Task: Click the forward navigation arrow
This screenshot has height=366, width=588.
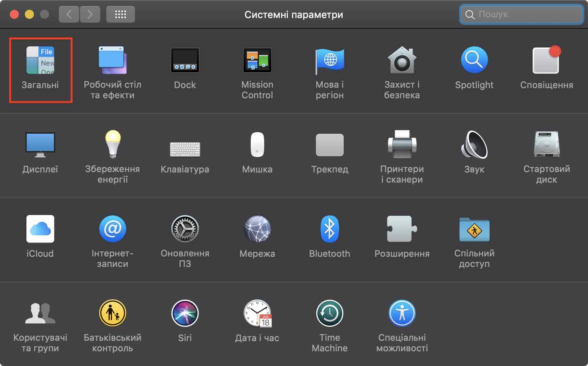Action: [x=90, y=15]
